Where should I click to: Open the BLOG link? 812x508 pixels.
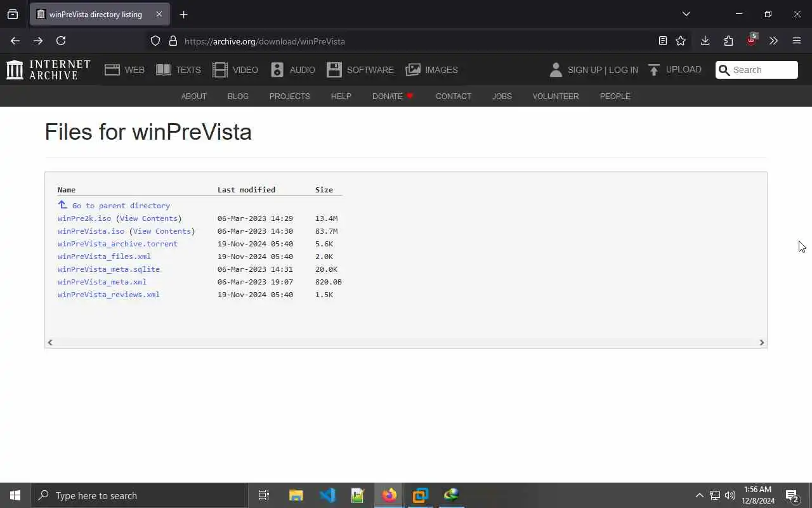tap(238, 97)
